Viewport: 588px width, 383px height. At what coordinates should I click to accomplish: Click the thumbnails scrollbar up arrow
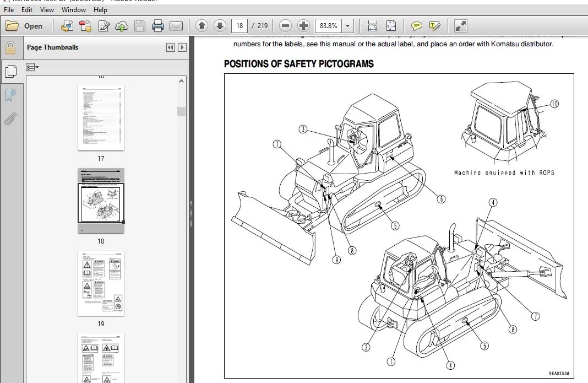182,81
